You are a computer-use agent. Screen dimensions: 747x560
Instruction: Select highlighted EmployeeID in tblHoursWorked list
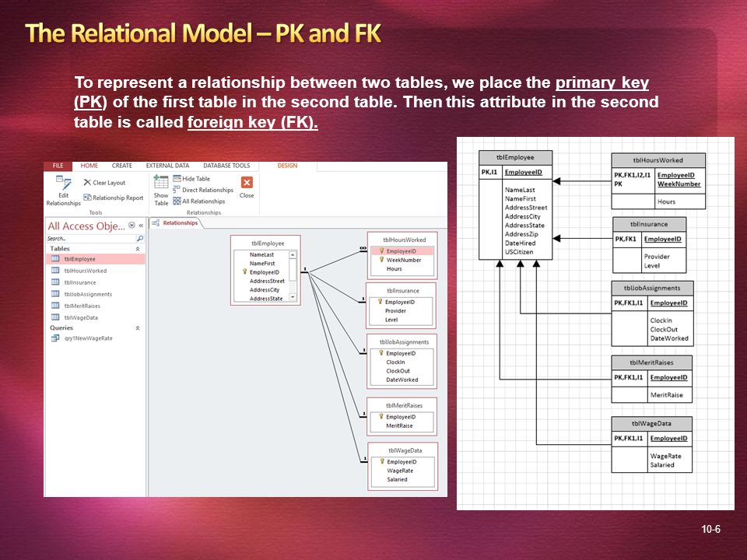click(x=402, y=251)
